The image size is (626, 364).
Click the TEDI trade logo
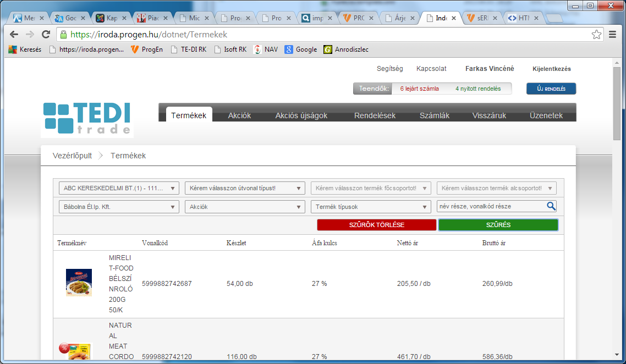87,119
